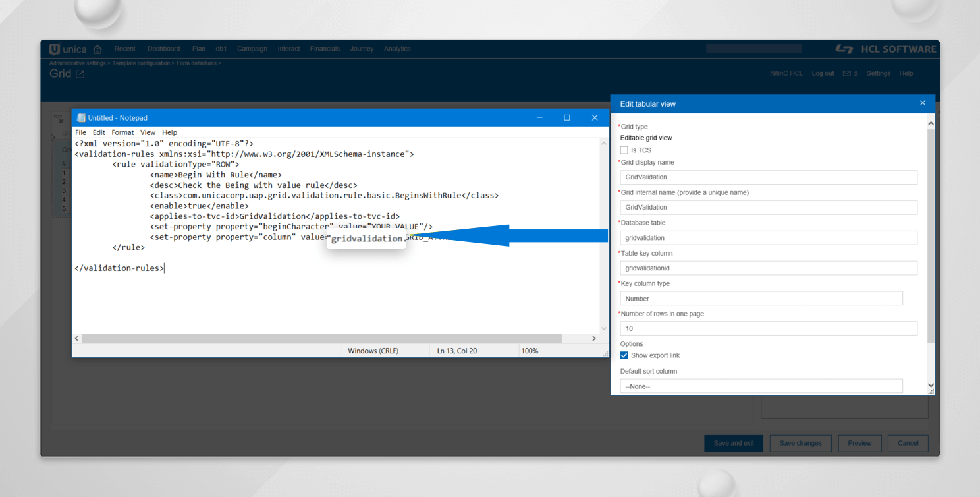Click the Grid display name field containing GridValidation

point(768,177)
